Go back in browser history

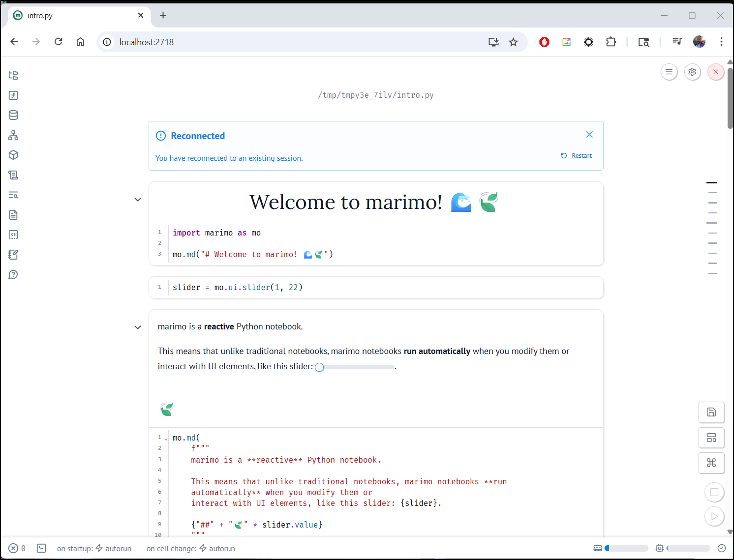click(x=14, y=42)
